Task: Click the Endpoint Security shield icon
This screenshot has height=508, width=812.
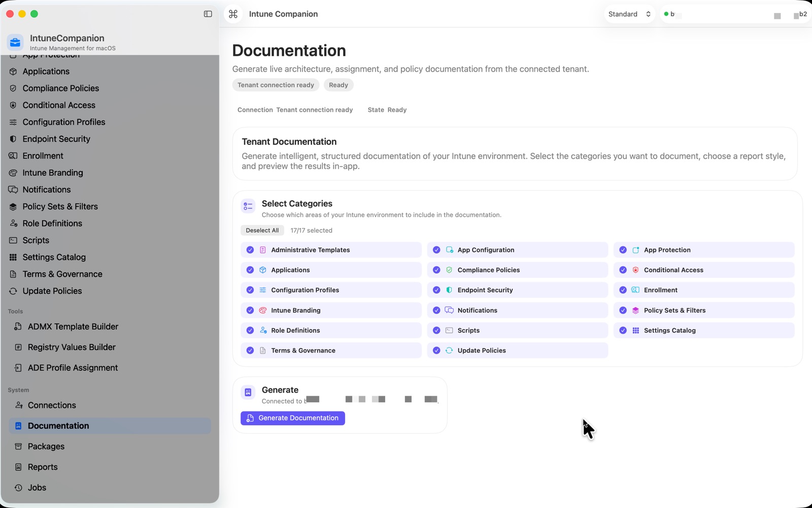Action: coord(13,139)
